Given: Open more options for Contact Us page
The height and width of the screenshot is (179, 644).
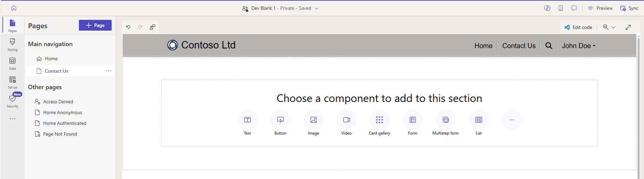Looking at the screenshot, I should pos(109,71).
